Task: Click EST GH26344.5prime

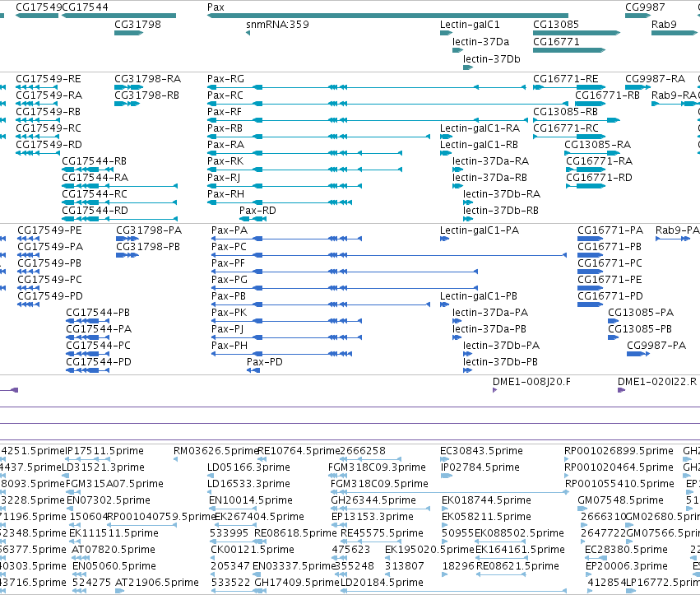Action: point(380,509)
